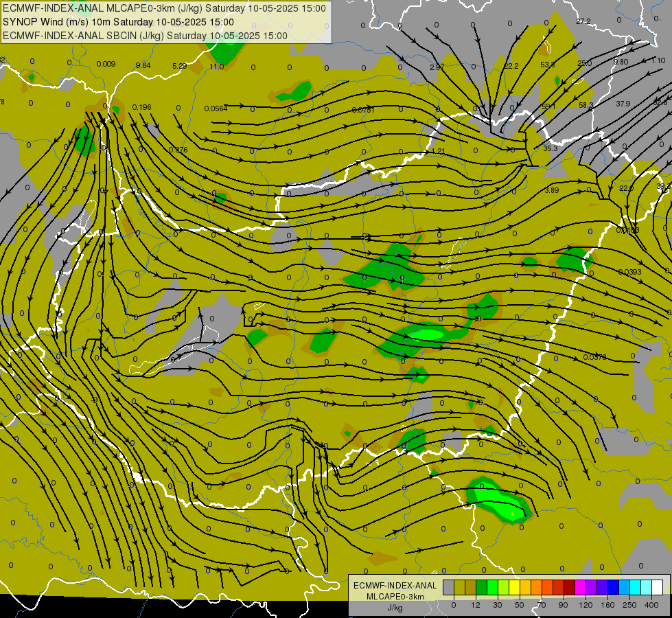
Task: Select the magenta legend swatch
Action: click(x=581, y=587)
